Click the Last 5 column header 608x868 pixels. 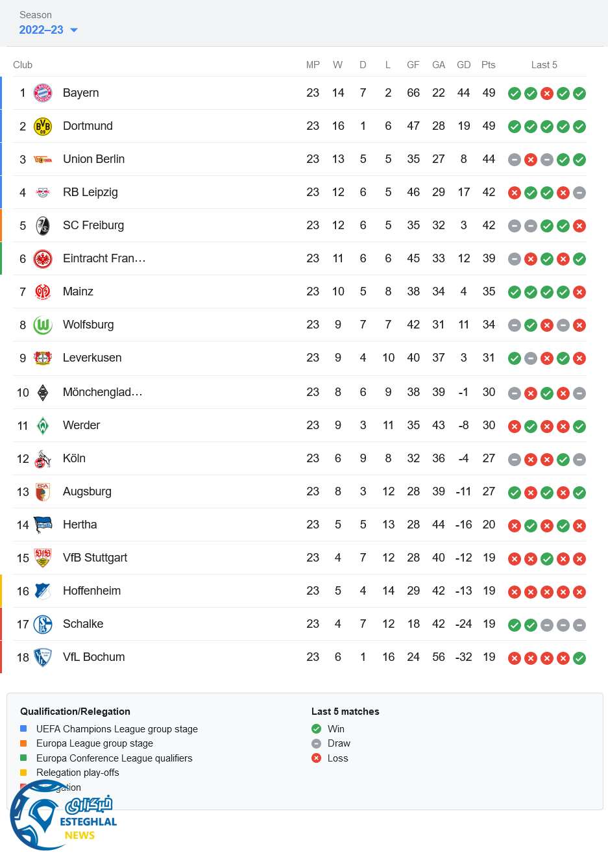pyautogui.click(x=544, y=65)
